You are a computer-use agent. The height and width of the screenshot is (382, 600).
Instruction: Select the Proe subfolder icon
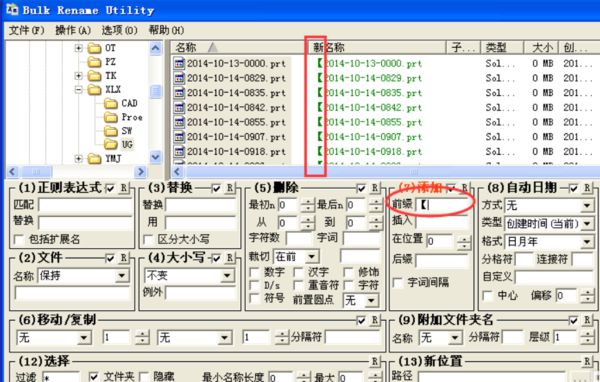pyautogui.click(x=111, y=117)
